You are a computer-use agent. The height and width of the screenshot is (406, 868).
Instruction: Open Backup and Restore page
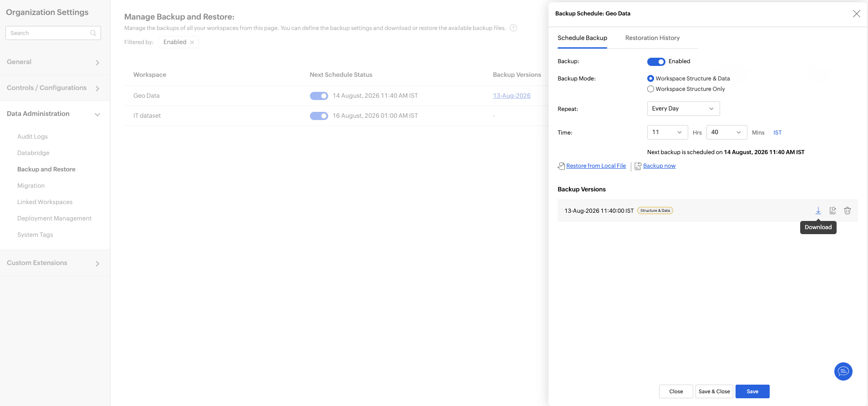click(x=46, y=169)
